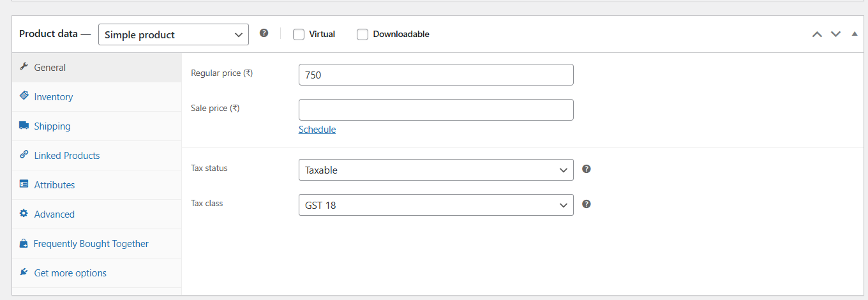Click the Get more options plug icon
Image resolution: width=868 pixels, height=300 pixels.
[x=24, y=272]
